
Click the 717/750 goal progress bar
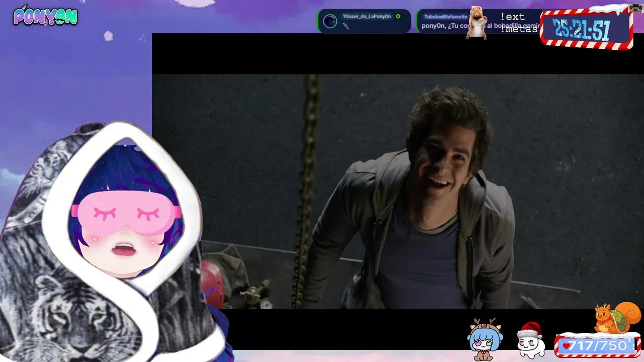(x=597, y=346)
